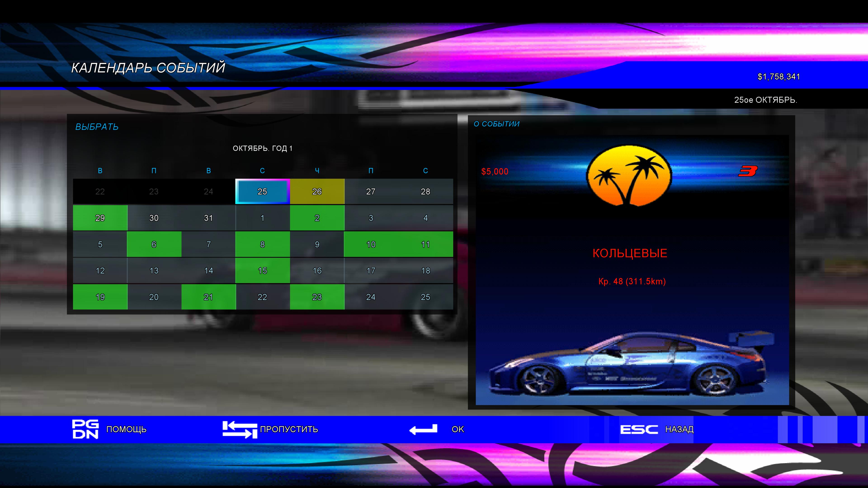Click the КАЛЕНДАРЬ СОБЫТИЙ screen title
The height and width of the screenshot is (488, 868).
click(148, 68)
